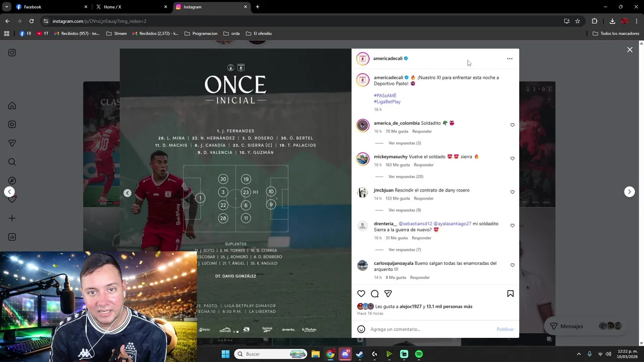Open comment bubble icon under post
The height and width of the screenshot is (362, 644).
point(375,294)
